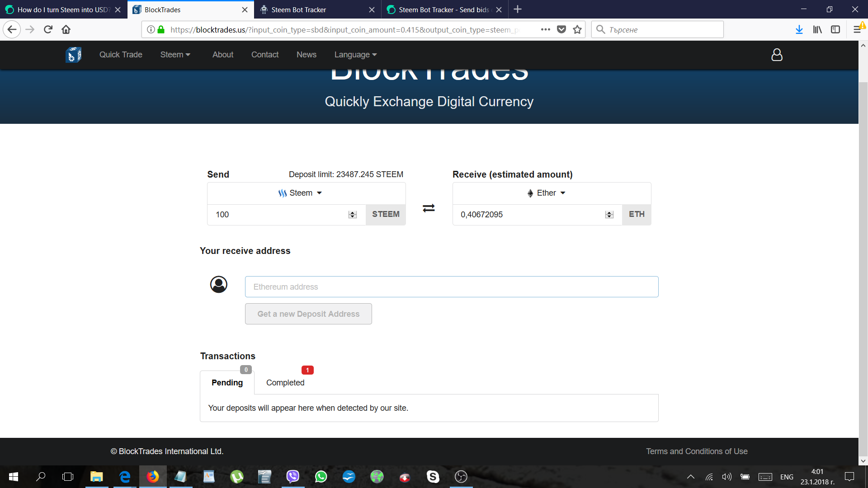Switch to the Completed transactions tab

pyautogui.click(x=285, y=383)
